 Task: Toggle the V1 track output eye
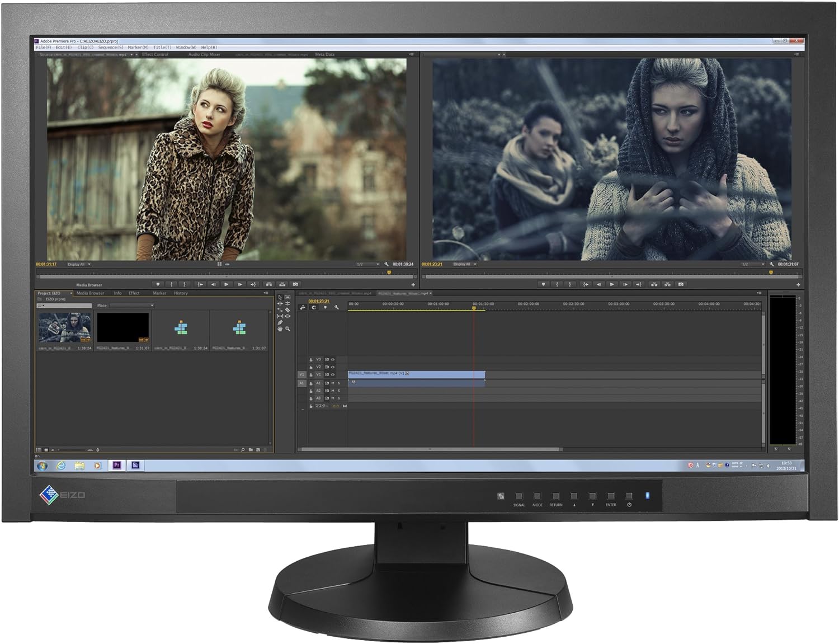click(333, 374)
